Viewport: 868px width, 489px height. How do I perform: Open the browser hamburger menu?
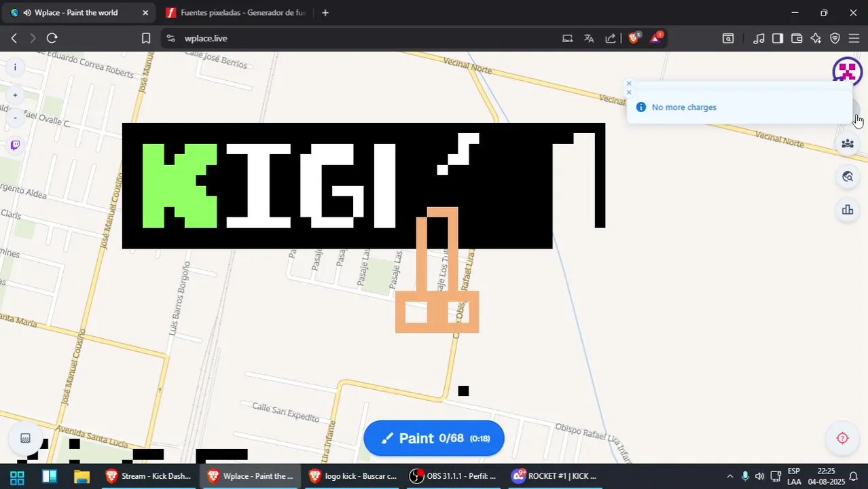coord(854,38)
